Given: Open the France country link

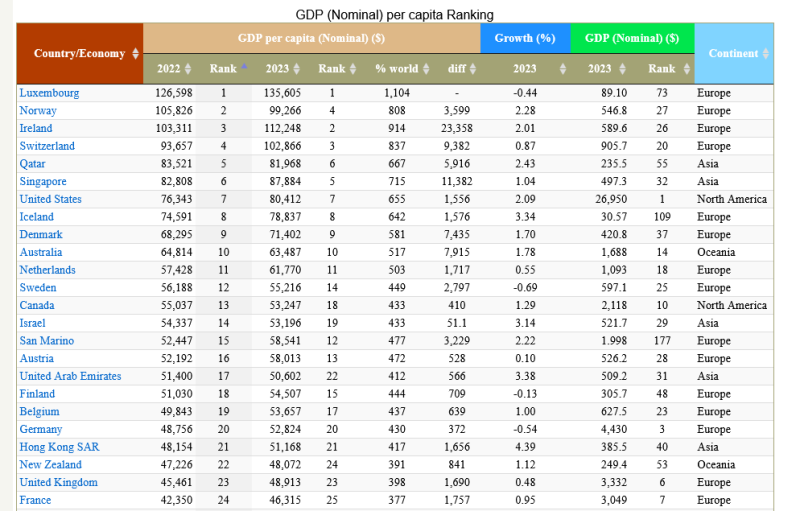Looking at the screenshot, I should [x=35, y=500].
